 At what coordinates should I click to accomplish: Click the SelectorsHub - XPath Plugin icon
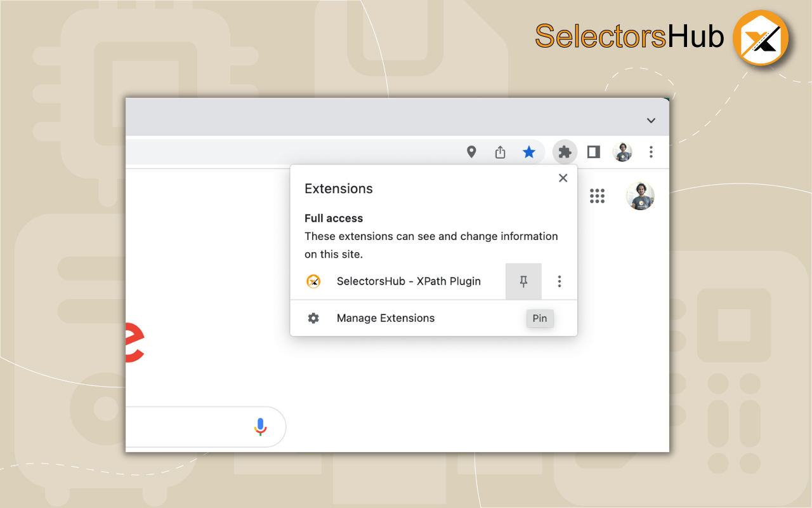(313, 281)
